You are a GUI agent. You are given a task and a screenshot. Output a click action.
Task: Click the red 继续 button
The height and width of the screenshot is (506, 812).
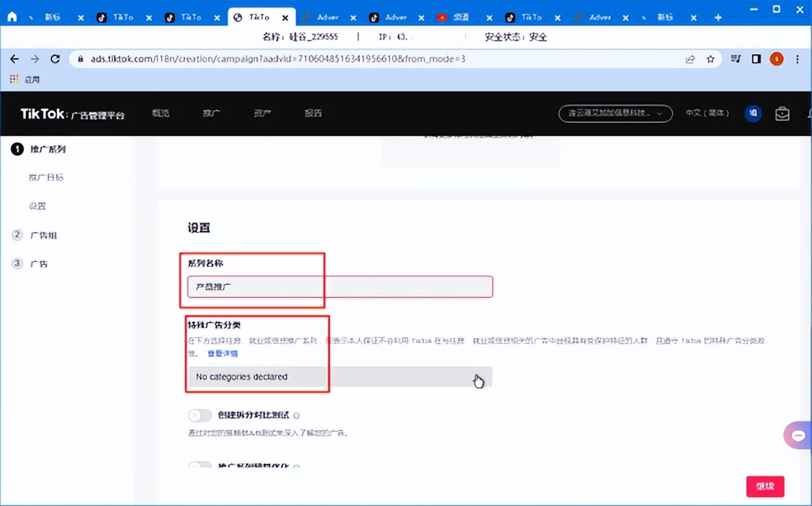[x=765, y=486]
